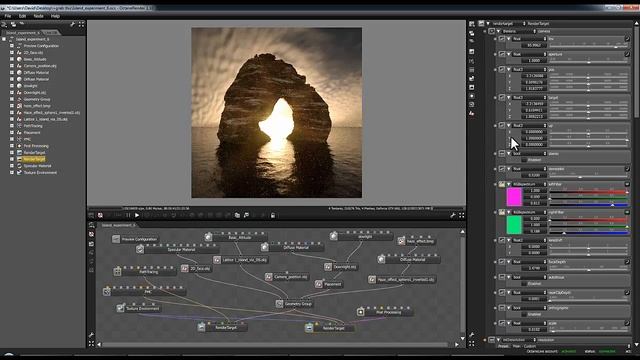This screenshot has width=640, height=360.
Task: Maximize the render viewport with fullscreen icon
Action: coord(462,216)
